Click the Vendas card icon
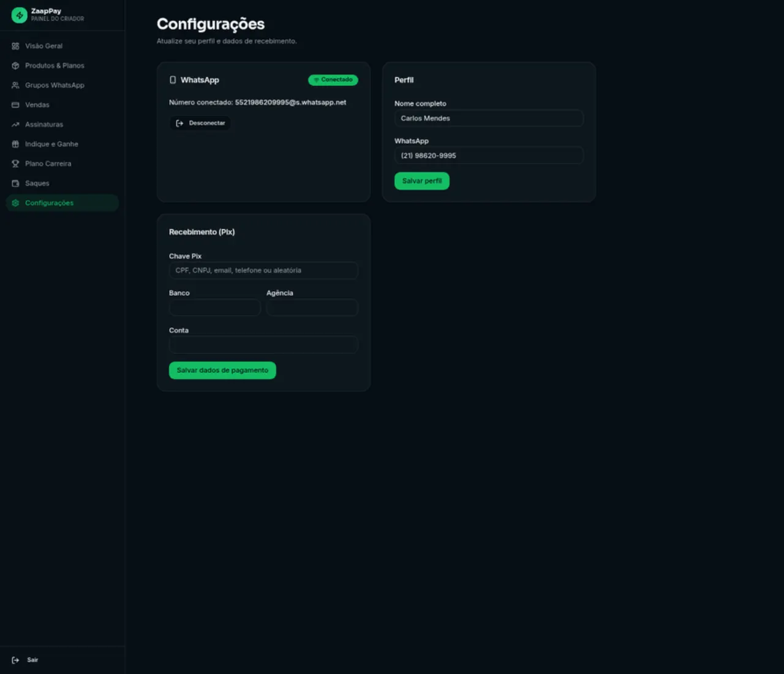This screenshot has width=784, height=674. pos(15,105)
